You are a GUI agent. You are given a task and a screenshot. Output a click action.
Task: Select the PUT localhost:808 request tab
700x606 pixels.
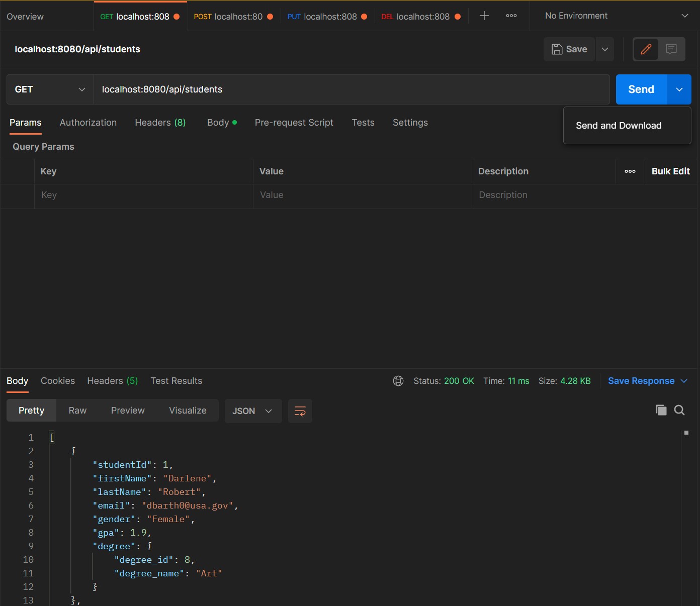(x=327, y=17)
